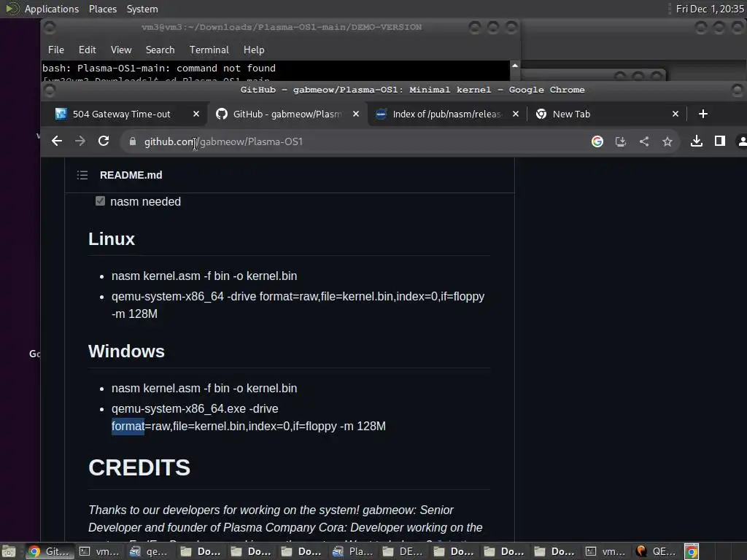Close the Index of /pub/nasm tab

pos(515,114)
